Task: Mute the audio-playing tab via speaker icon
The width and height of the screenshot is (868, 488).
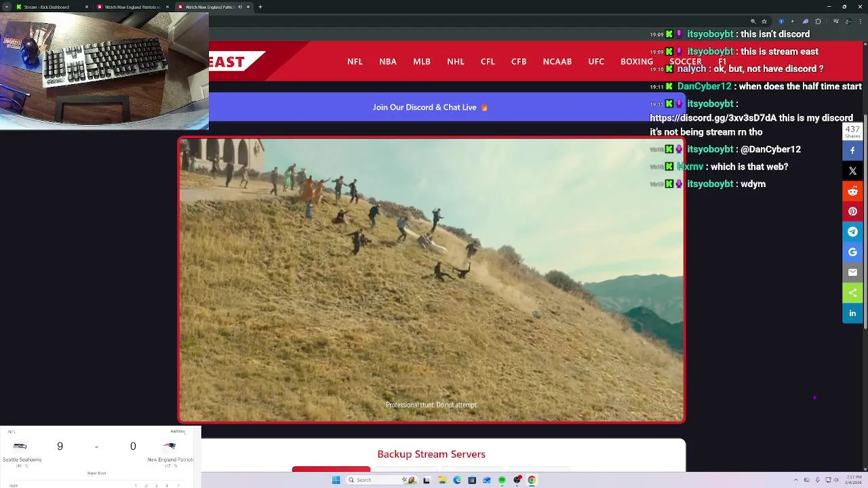Action: pyautogui.click(x=240, y=7)
